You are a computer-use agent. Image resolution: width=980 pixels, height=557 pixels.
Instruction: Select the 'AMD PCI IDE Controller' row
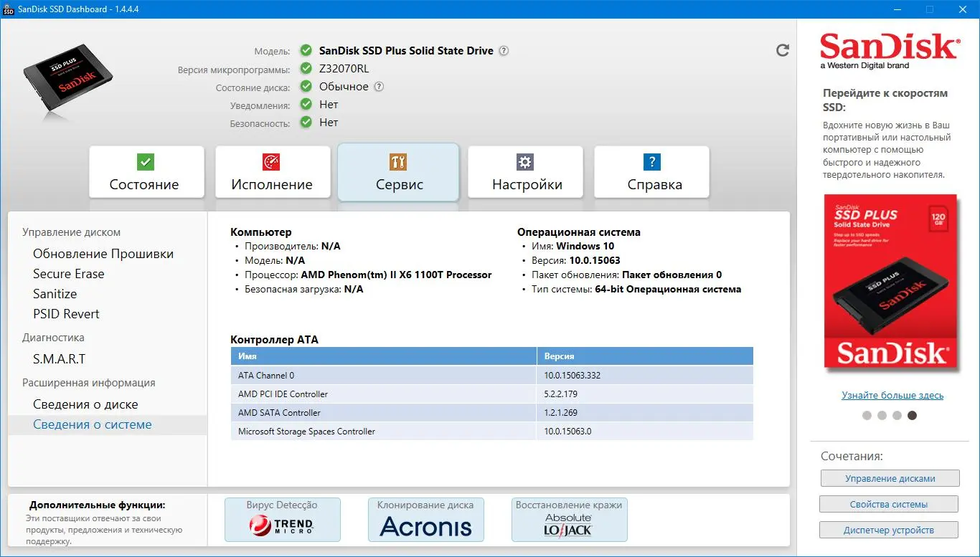click(x=492, y=394)
